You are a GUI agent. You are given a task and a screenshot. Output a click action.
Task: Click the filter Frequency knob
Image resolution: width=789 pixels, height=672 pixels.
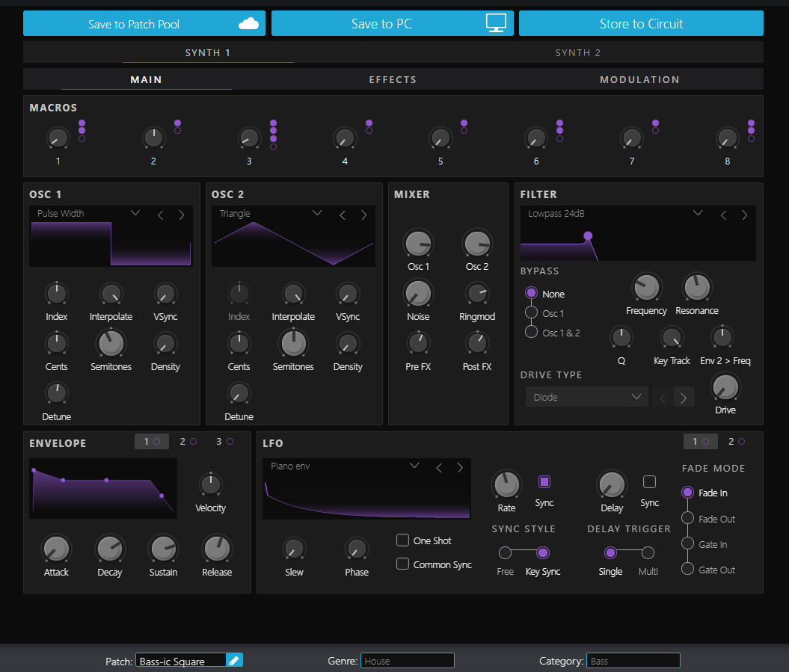647,288
